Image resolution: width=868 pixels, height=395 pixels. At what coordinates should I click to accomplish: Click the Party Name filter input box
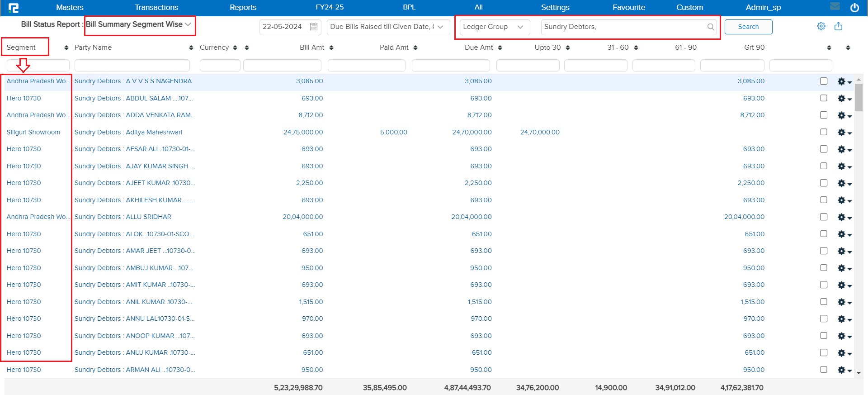point(132,66)
